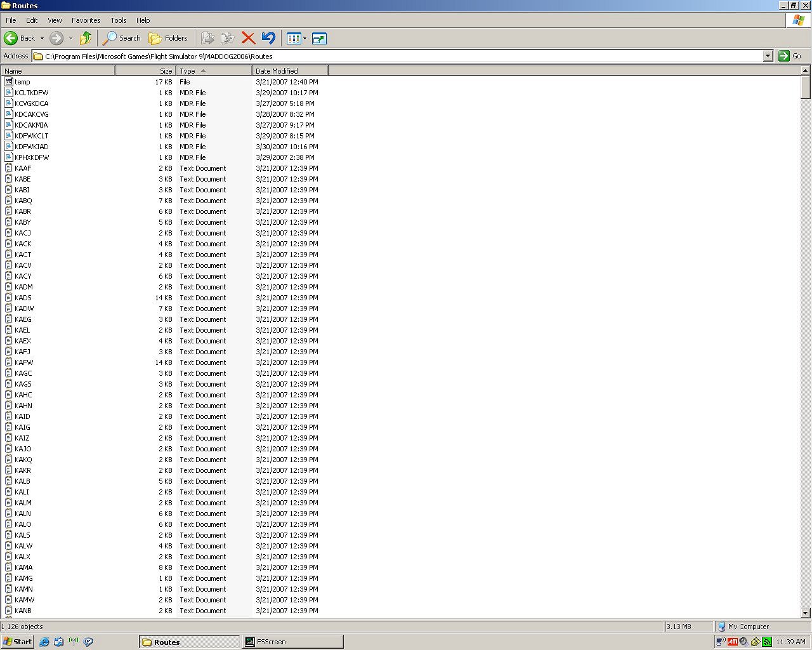Screen dimensions: 812x650
Task: Click the Go button
Action: coord(790,56)
